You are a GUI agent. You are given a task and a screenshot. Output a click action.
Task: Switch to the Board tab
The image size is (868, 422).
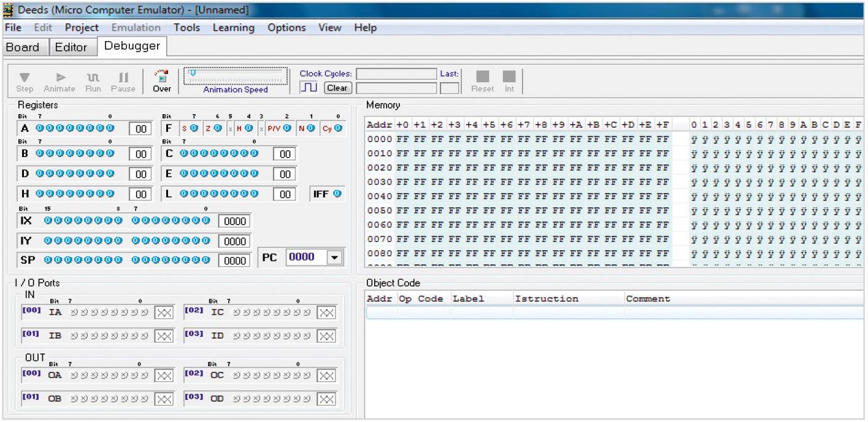coord(23,47)
